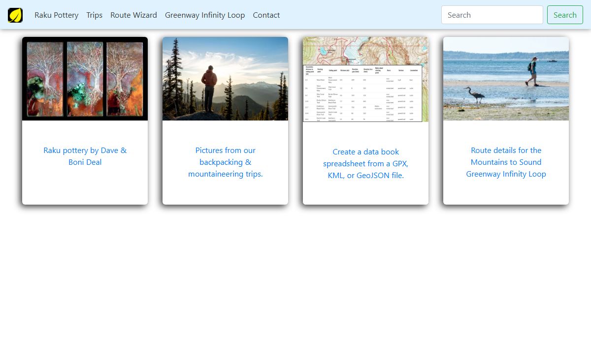Click the hiker silhouette in orange jacket

tap(209, 89)
